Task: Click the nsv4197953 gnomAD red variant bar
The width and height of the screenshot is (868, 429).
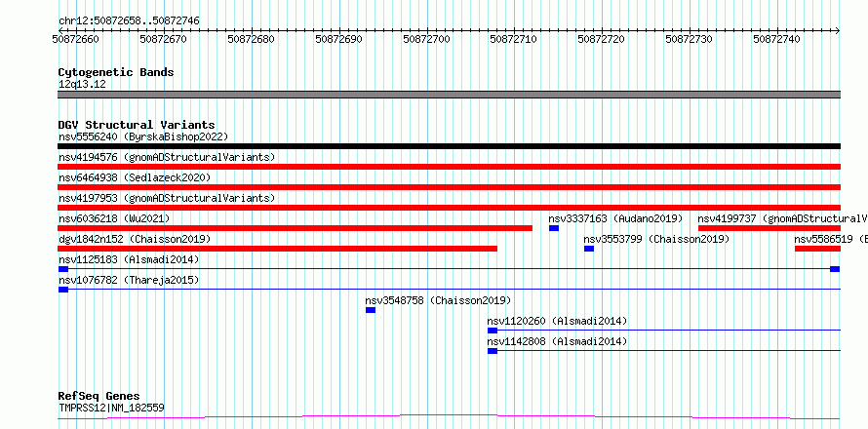Action: coord(449,208)
